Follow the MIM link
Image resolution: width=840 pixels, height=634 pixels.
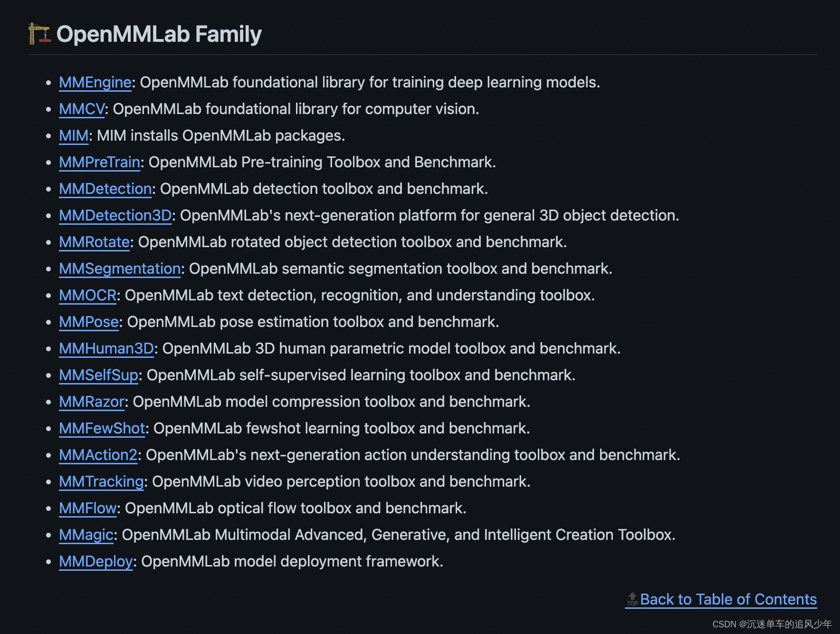tap(74, 135)
